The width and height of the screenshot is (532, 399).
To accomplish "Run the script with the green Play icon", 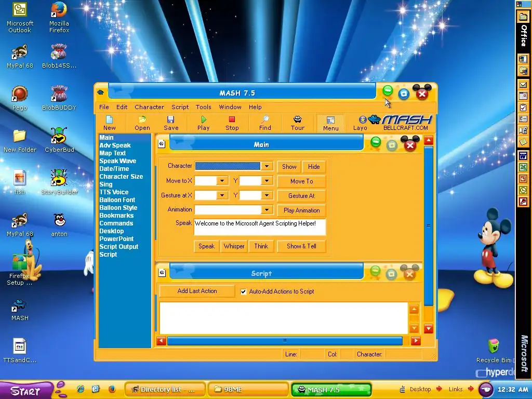I will (x=203, y=123).
